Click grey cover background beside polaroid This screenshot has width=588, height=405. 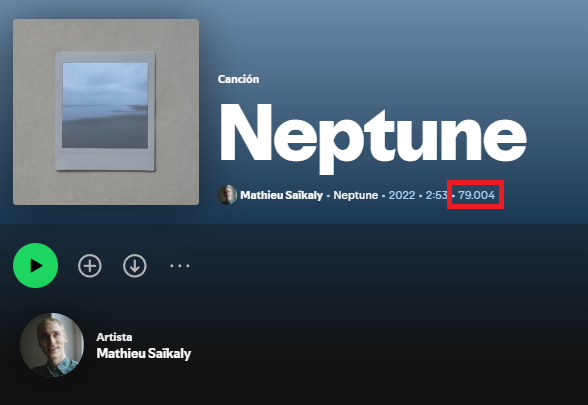click(x=34, y=112)
